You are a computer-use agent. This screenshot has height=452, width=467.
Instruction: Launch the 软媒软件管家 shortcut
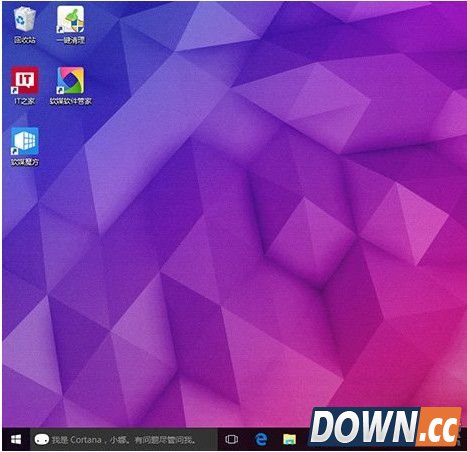(70, 86)
